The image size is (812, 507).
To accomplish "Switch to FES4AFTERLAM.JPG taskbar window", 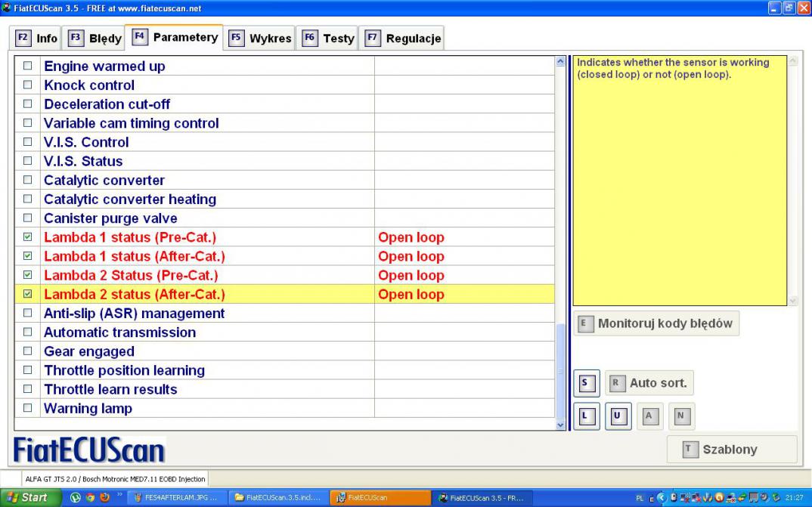I will coord(175,498).
